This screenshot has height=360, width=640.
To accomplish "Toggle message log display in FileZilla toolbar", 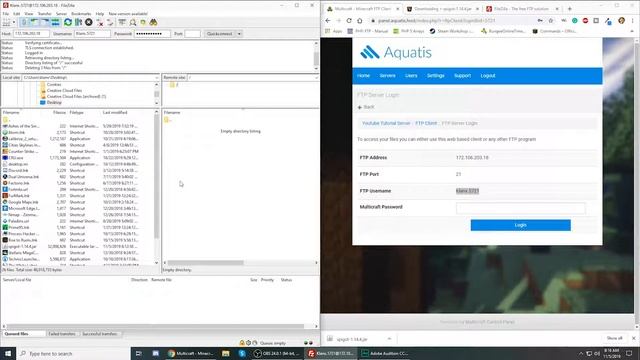I will [24, 22].
